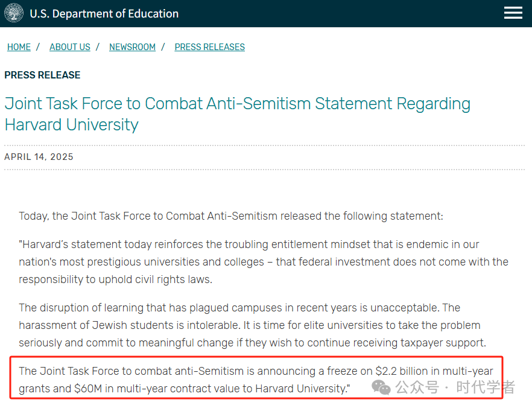Click the 'harassment of Jewish students' line
Viewport: 532px width, 408px height.
249,325
